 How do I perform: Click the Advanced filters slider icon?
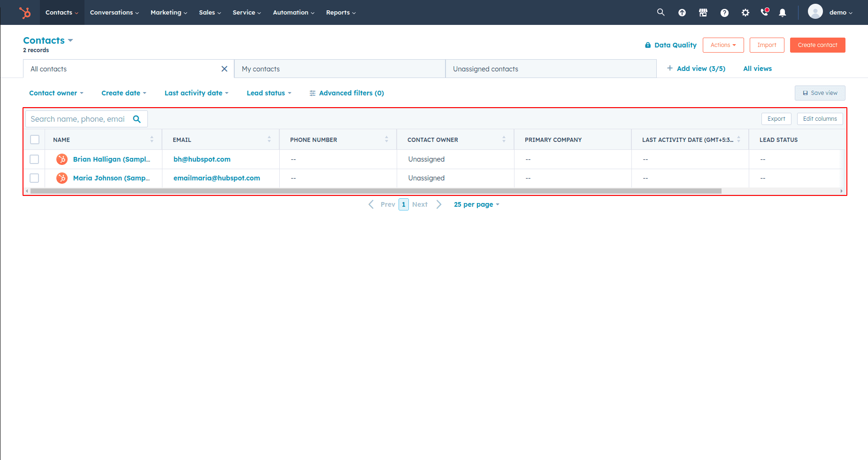click(312, 93)
